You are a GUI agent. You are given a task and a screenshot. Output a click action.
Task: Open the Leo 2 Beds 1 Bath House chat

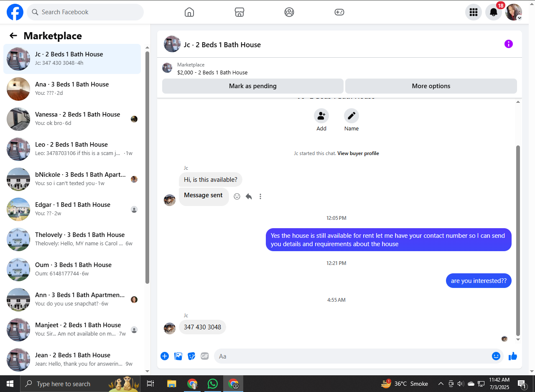72,149
